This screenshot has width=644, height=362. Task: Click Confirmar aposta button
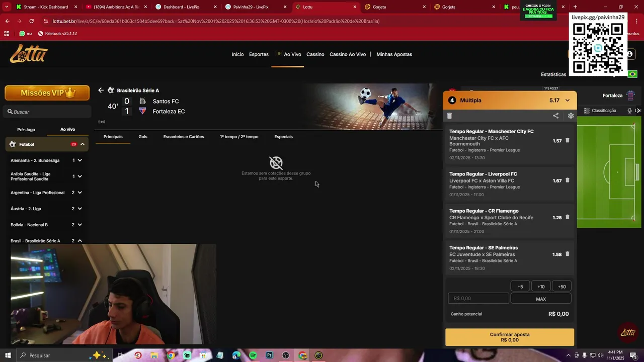pos(510,337)
